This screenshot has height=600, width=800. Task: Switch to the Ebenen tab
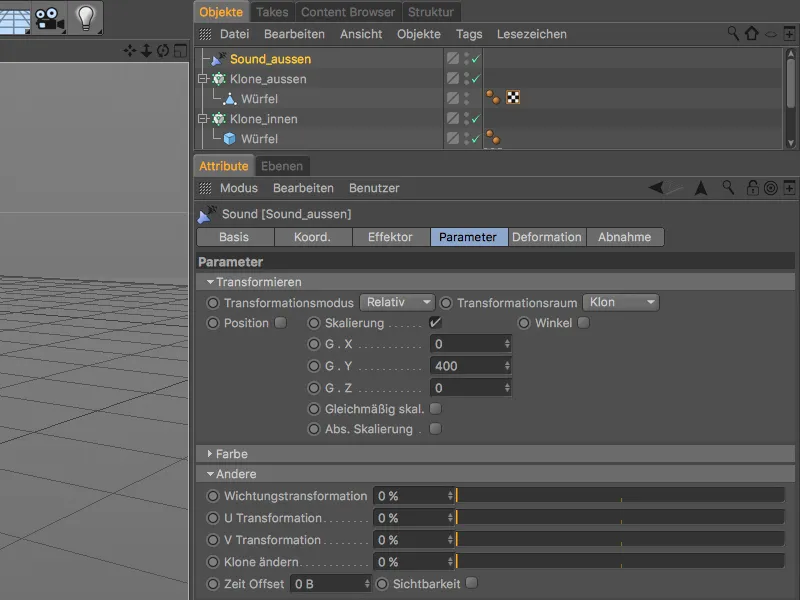282,166
